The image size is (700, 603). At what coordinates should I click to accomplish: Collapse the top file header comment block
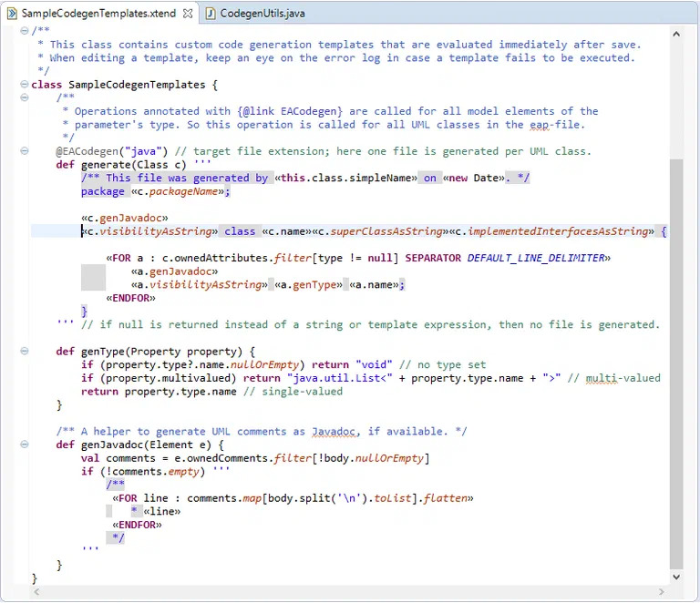pos(25,31)
